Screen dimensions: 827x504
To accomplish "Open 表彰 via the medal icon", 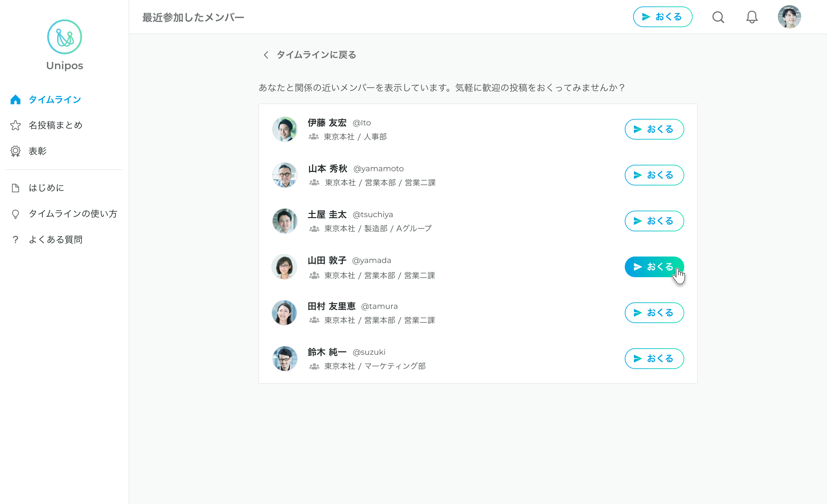I will pyautogui.click(x=16, y=151).
